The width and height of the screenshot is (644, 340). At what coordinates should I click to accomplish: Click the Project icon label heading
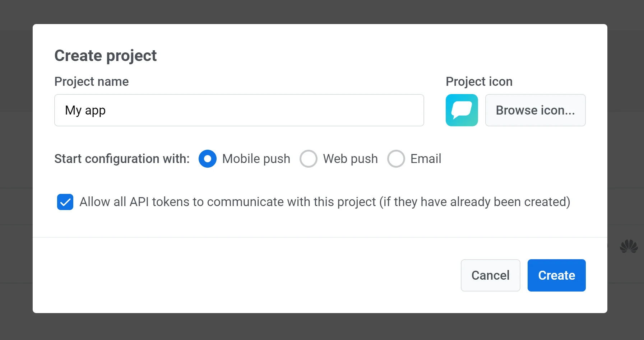point(479,81)
